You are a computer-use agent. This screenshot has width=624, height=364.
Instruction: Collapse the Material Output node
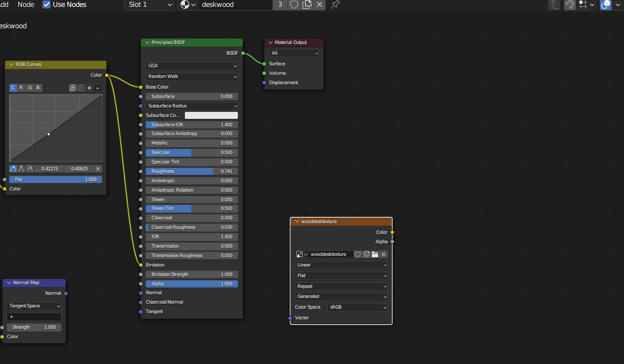[x=270, y=43]
